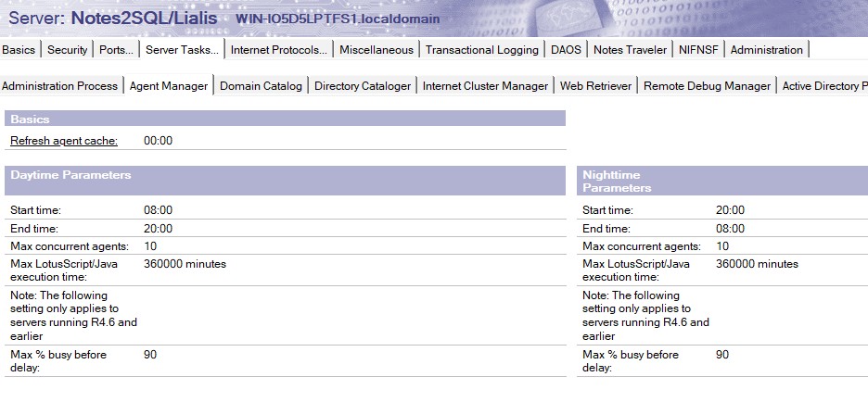Viewport: 868px width, 402px height.
Task: Open the Administration Process sub-tab
Action: pyautogui.click(x=60, y=86)
